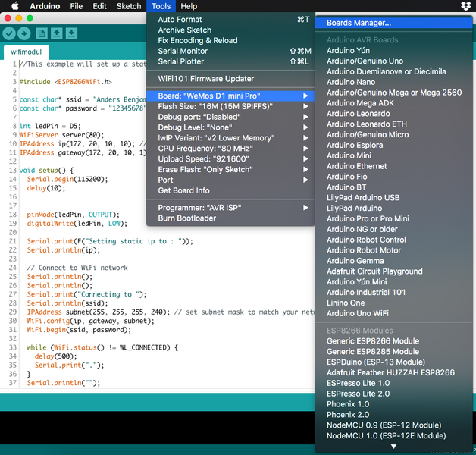476x455 pixels.
Task: Select Arduino/Genuino Uno board
Action: [x=393, y=61]
